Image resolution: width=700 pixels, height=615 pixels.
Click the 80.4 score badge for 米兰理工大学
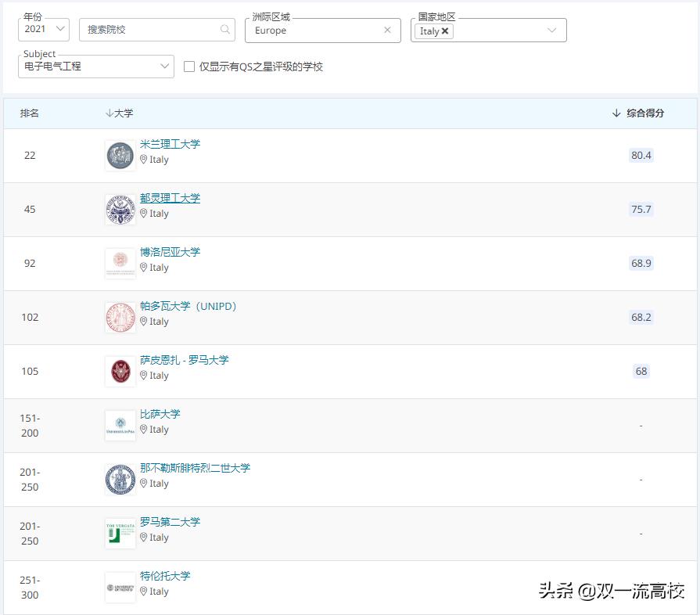click(641, 155)
